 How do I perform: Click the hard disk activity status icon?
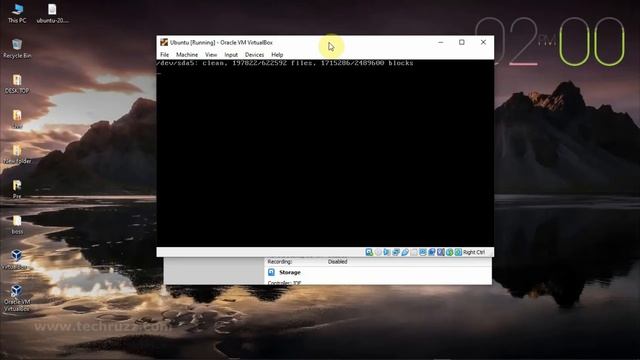tap(369, 252)
